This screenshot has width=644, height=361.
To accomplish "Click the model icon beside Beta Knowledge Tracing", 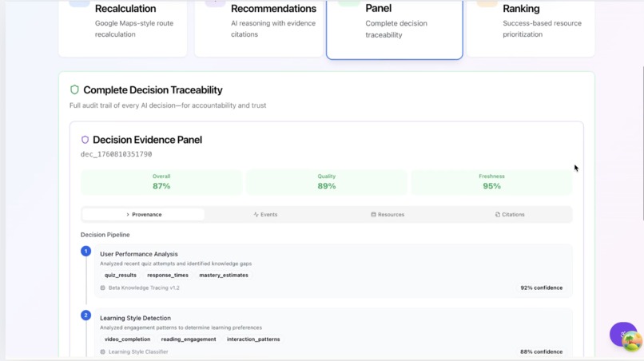I will pyautogui.click(x=103, y=288).
